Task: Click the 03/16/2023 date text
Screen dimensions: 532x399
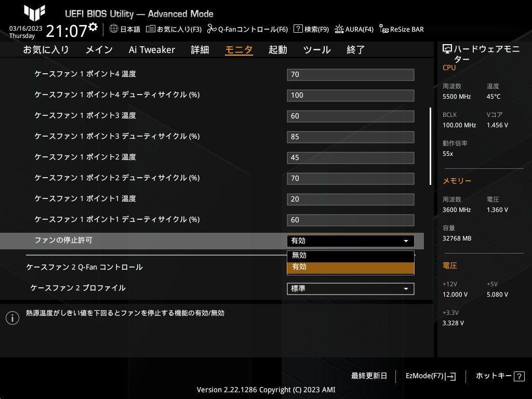Action: pyautogui.click(x=26, y=29)
